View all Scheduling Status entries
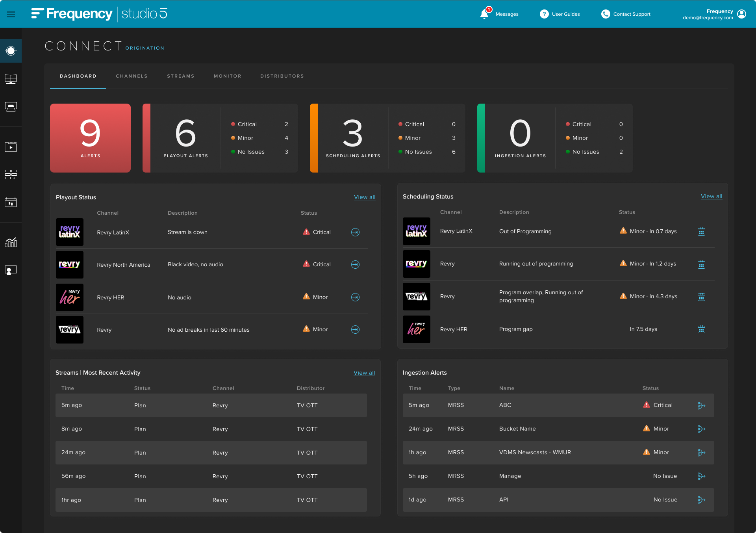Screen dimensions: 756x533 pos(712,196)
